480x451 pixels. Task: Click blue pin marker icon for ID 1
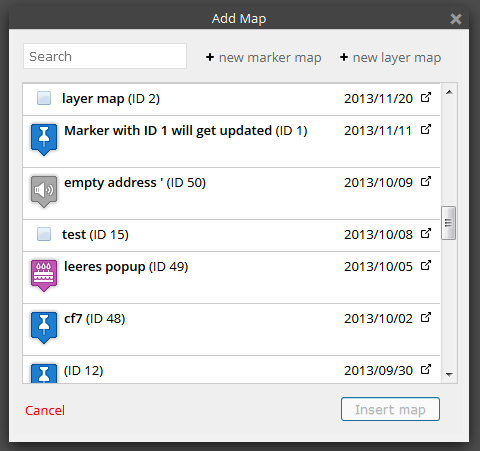click(x=44, y=139)
